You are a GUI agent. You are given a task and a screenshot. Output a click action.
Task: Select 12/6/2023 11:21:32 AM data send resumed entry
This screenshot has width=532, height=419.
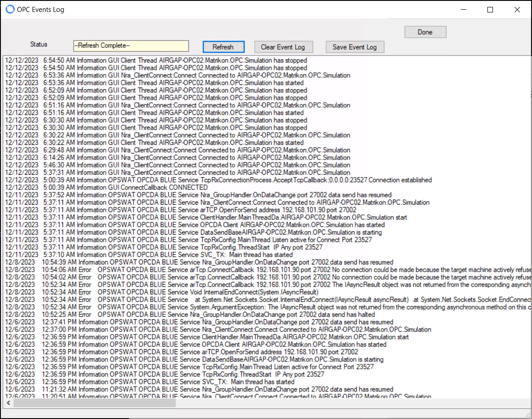pyautogui.click(x=200, y=389)
